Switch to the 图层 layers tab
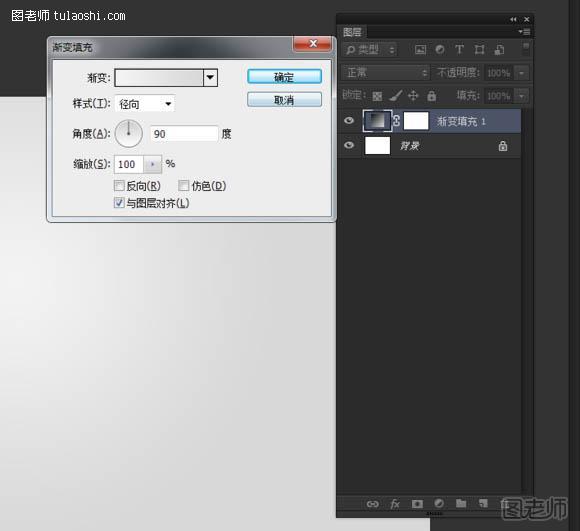The width and height of the screenshot is (580, 531). click(352, 32)
